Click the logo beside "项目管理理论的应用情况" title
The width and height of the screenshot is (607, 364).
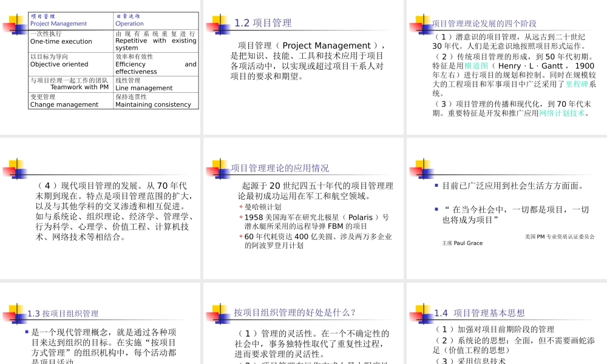pyautogui.click(x=217, y=169)
